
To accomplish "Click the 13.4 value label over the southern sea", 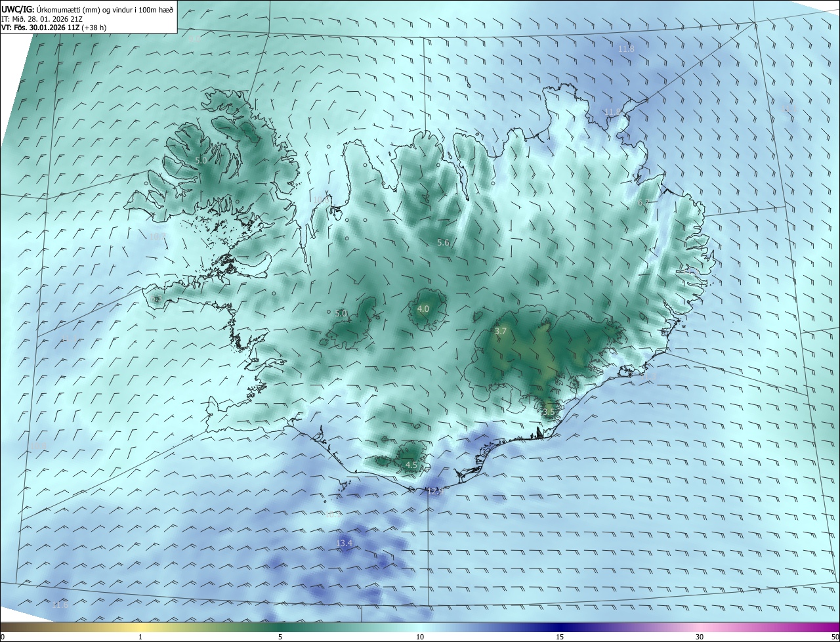I will [345, 544].
